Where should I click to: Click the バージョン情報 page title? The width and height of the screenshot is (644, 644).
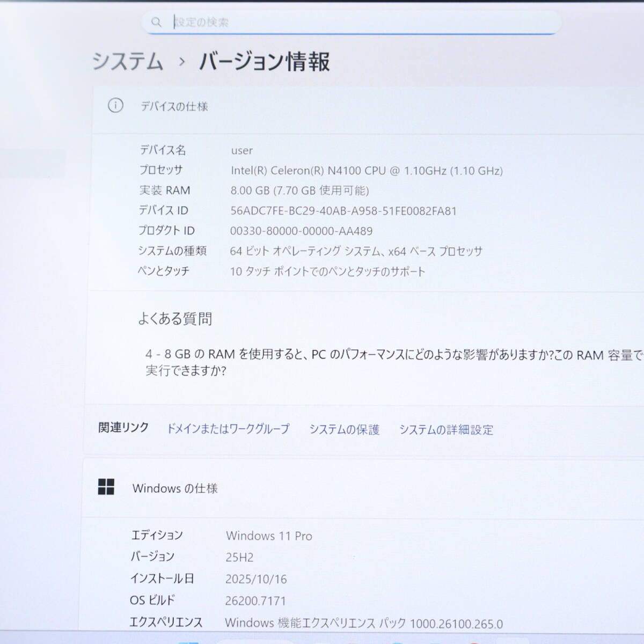point(265,62)
